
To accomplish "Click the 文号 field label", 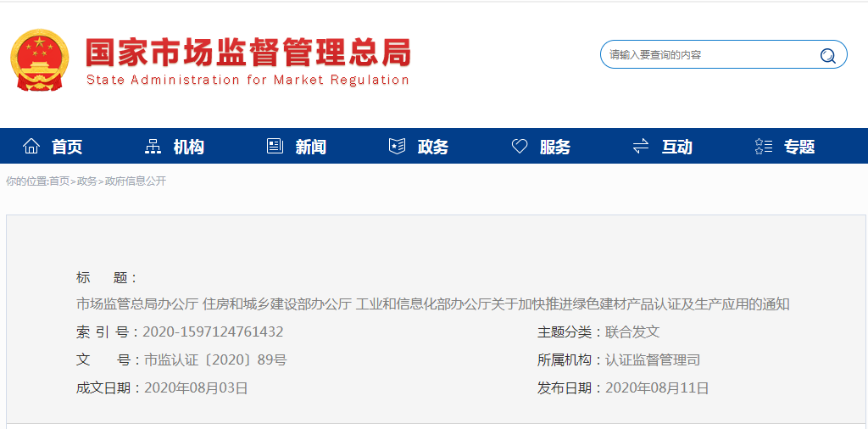I will tap(108, 360).
